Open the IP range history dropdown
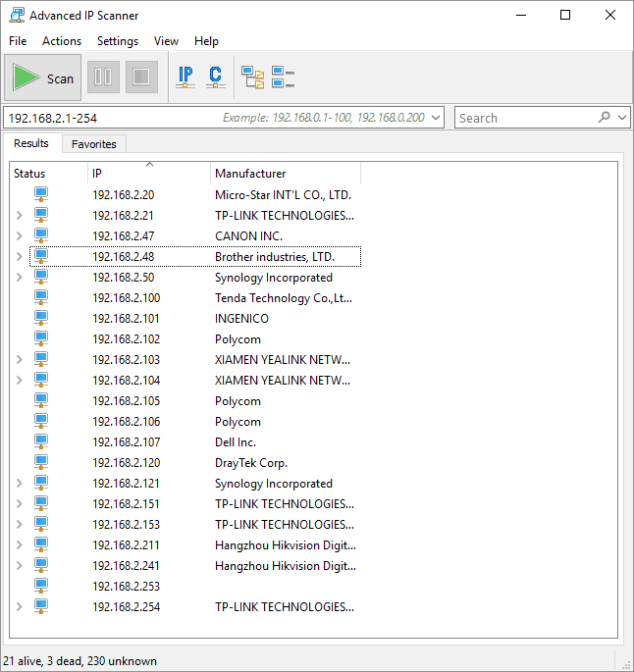Screen dimensions: 634x672 click(436, 118)
